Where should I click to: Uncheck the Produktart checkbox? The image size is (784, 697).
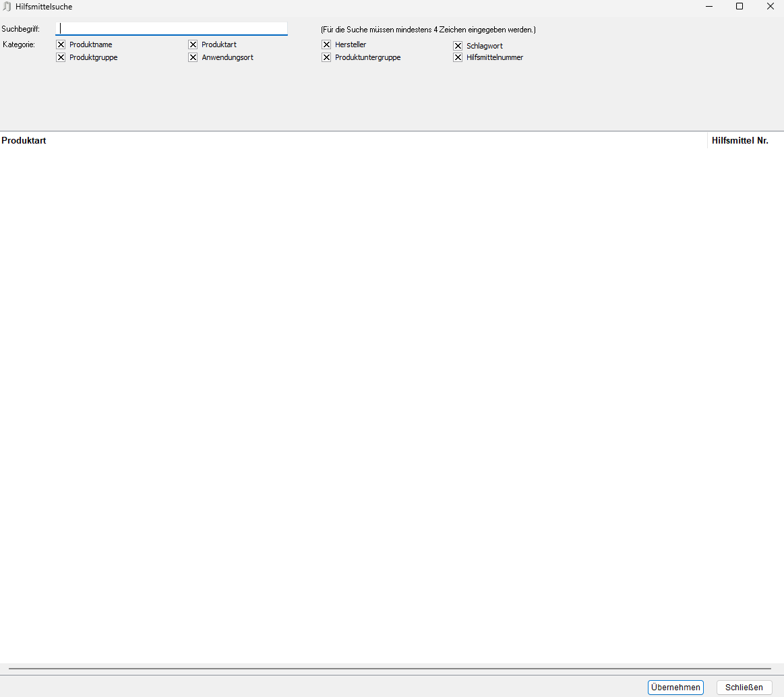pos(193,44)
